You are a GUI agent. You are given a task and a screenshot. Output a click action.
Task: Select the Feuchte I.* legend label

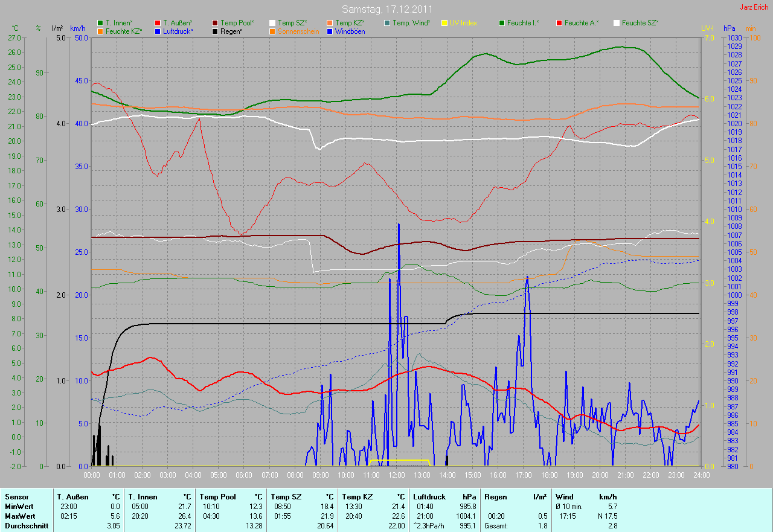(x=523, y=23)
